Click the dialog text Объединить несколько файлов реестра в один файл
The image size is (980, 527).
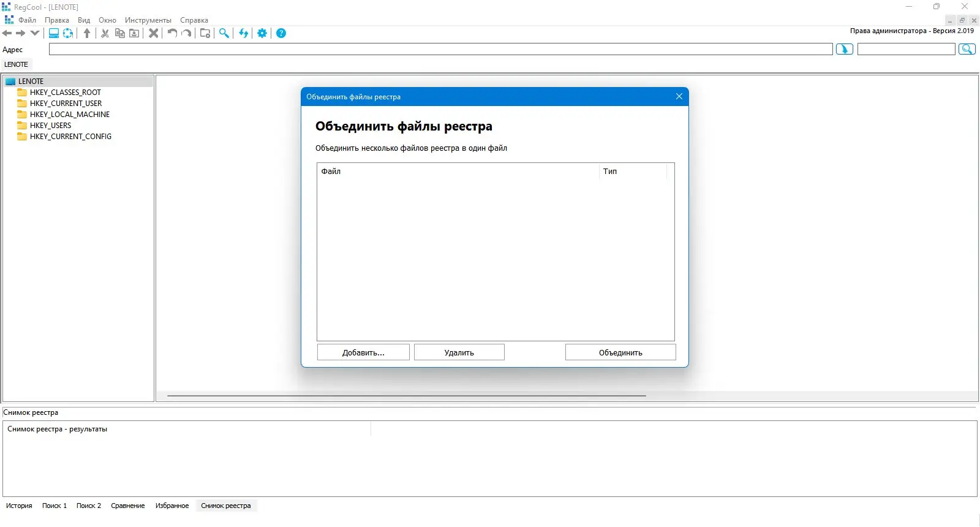[x=411, y=148]
